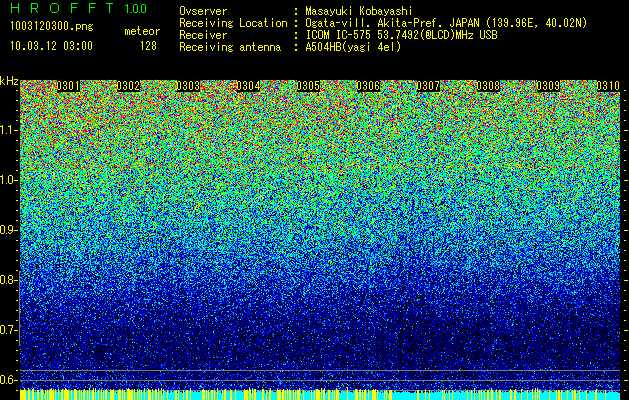Click the 0306 time marker
The width and height of the screenshot is (629, 400).
pyautogui.click(x=368, y=86)
